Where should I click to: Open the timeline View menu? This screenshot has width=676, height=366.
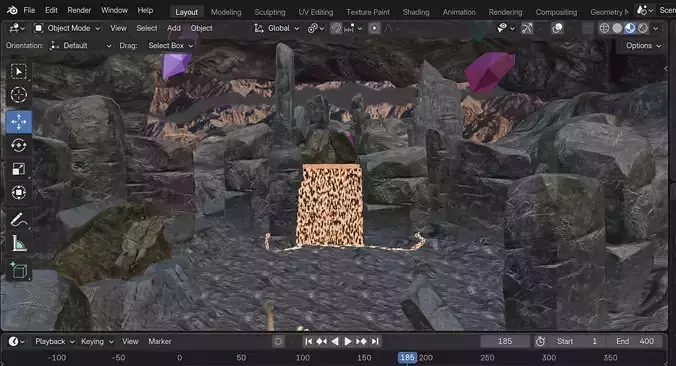[x=130, y=341]
